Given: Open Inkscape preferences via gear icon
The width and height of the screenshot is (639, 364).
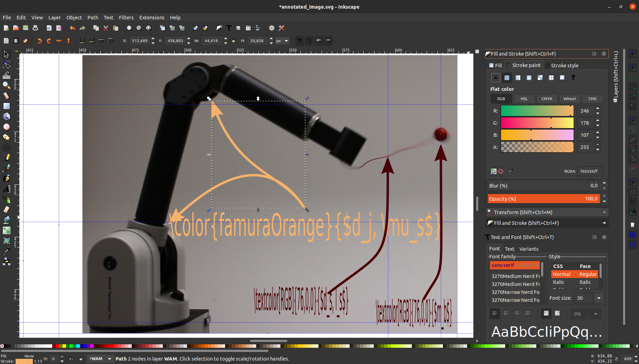Looking at the screenshot, I should click(271, 28).
